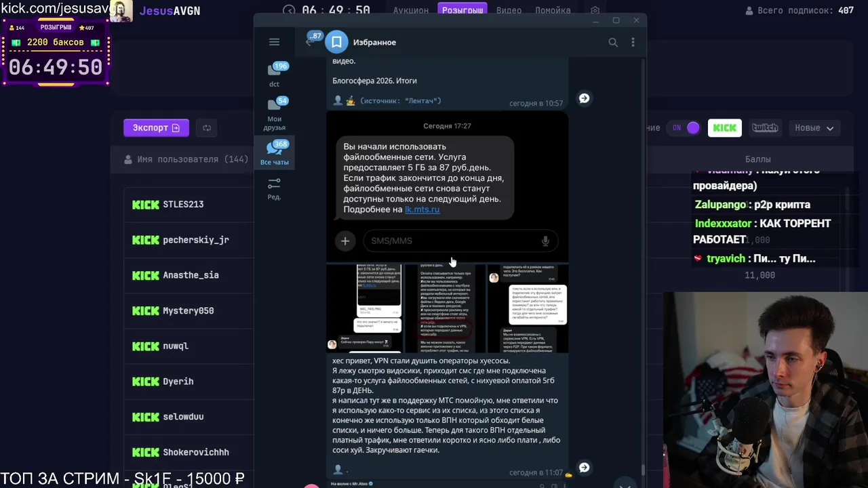This screenshot has height=488, width=868.
Task: Toggle the ON switch
Action: (686, 127)
